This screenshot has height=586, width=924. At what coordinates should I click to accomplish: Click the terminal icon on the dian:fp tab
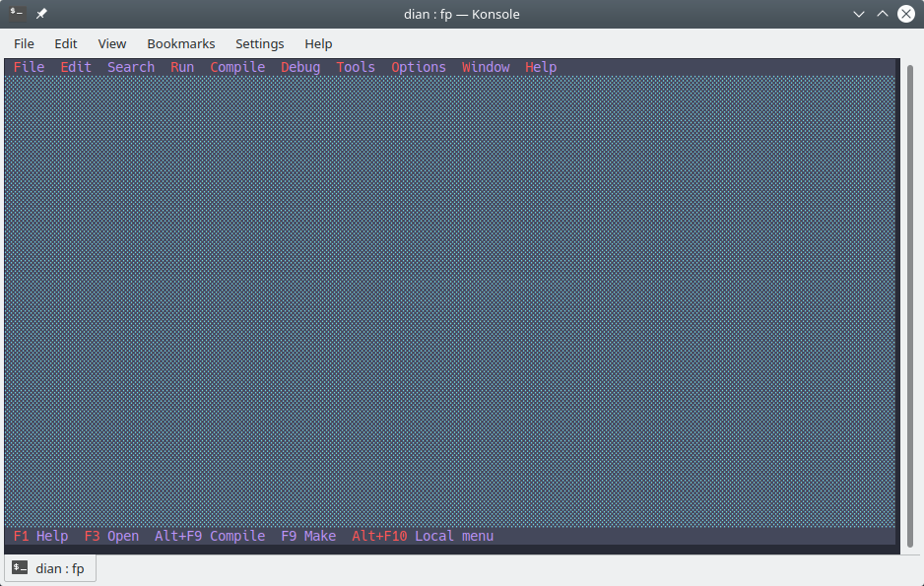click(18, 567)
